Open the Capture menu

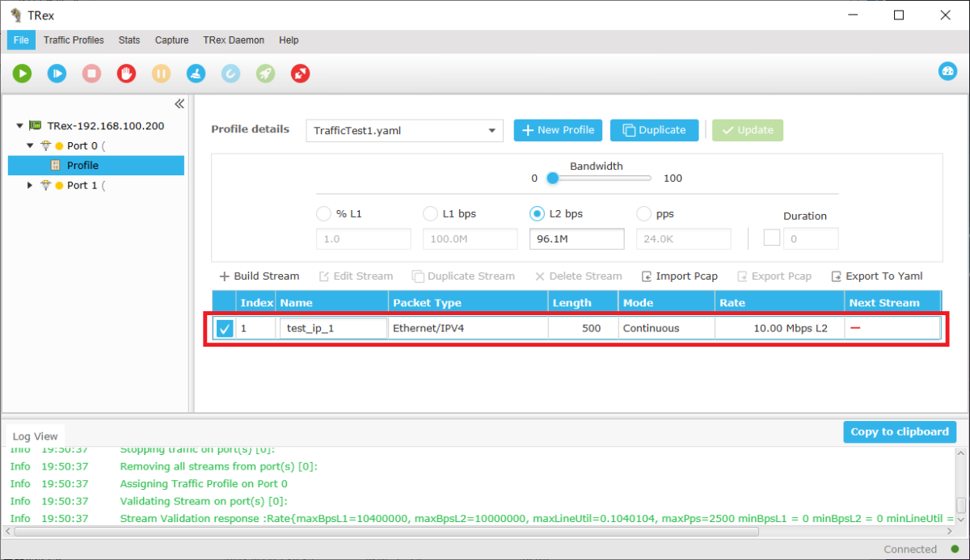(171, 40)
